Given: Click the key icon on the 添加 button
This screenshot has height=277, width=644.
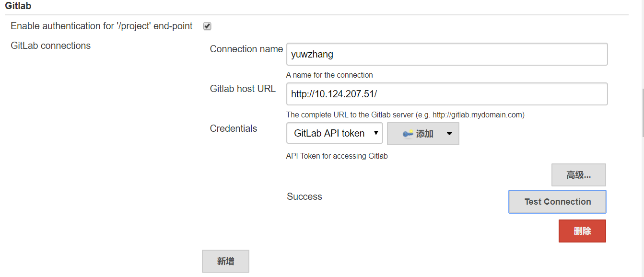Looking at the screenshot, I should (x=408, y=134).
